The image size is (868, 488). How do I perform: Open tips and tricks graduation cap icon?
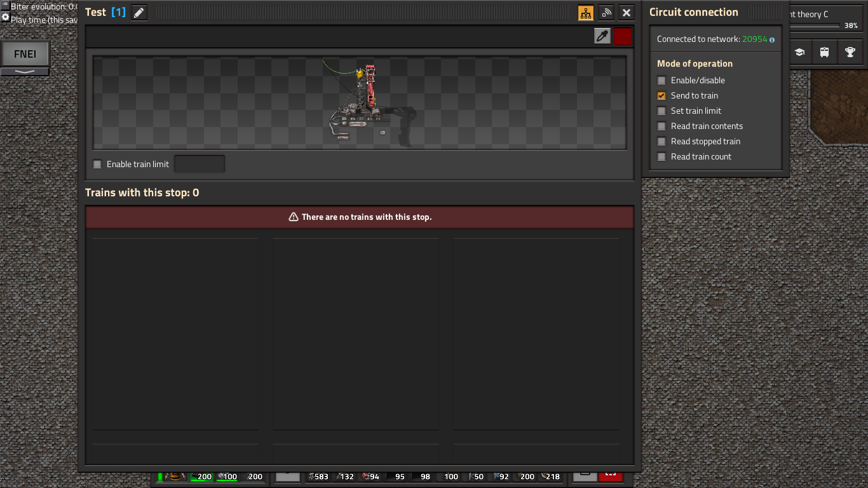click(x=799, y=52)
